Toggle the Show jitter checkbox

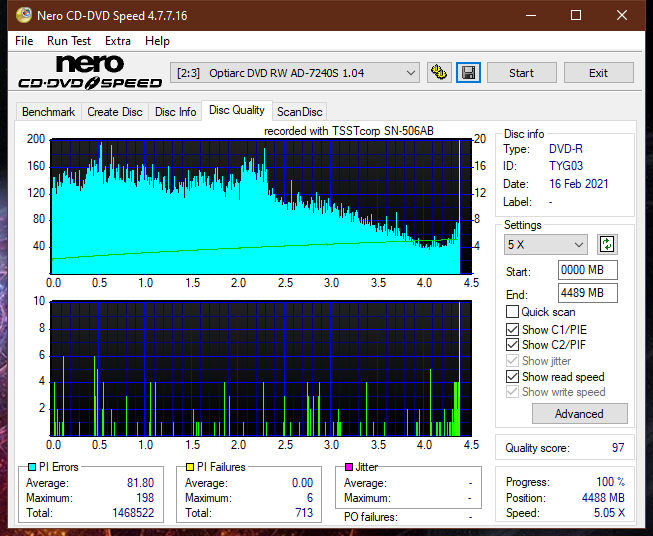click(x=512, y=361)
